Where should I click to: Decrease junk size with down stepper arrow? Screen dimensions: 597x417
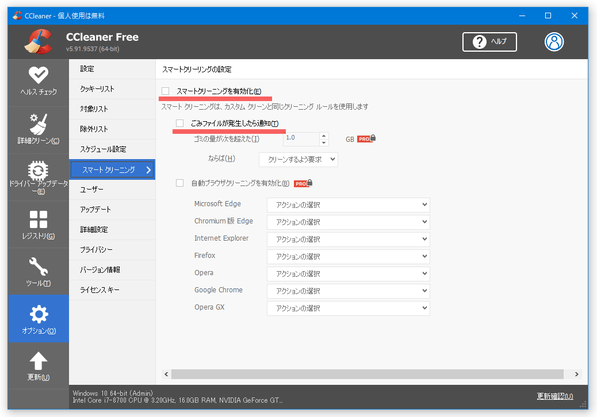[x=324, y=143]
